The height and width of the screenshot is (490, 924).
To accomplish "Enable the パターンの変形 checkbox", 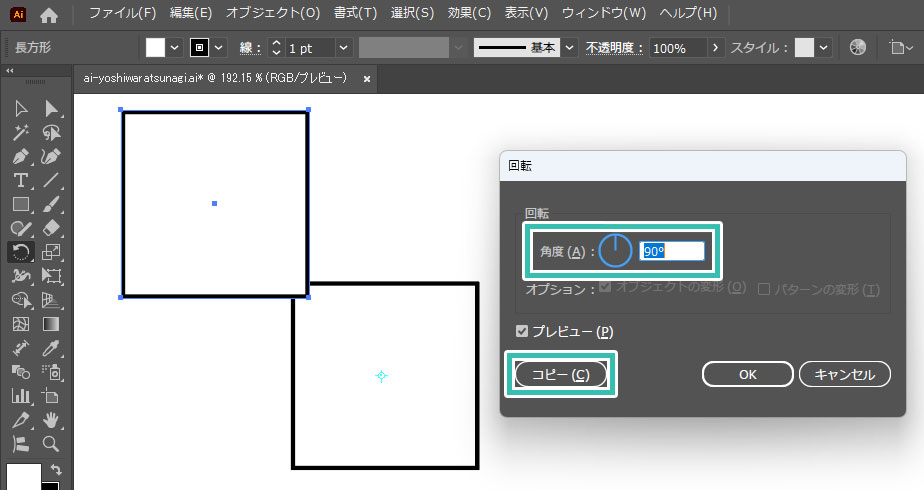I will pyautogui.click(x=765, y=289).
